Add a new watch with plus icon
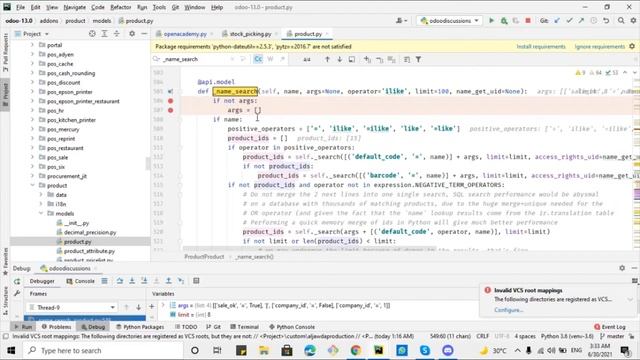 [x=151, y=307]
